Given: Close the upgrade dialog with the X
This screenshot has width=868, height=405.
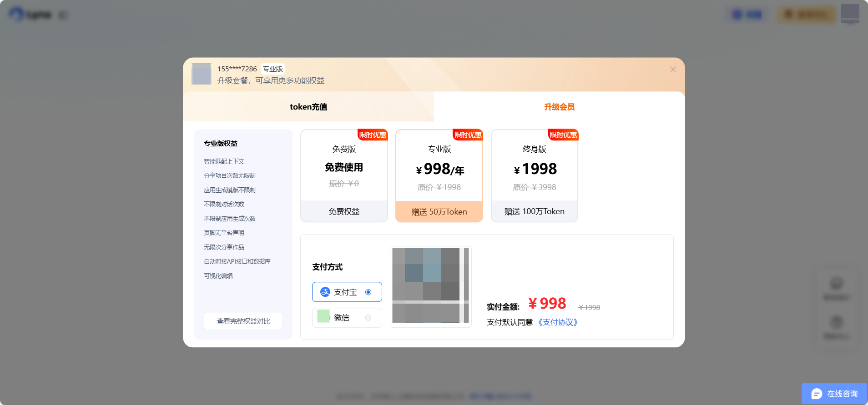Looking at the screenshot, I should pos(673,70).
